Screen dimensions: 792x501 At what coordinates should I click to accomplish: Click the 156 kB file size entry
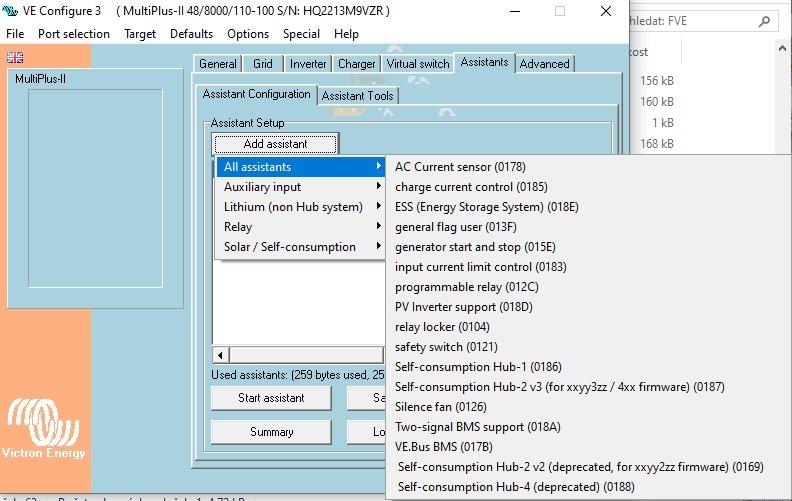pyautogui.click(x=657, y=81)
